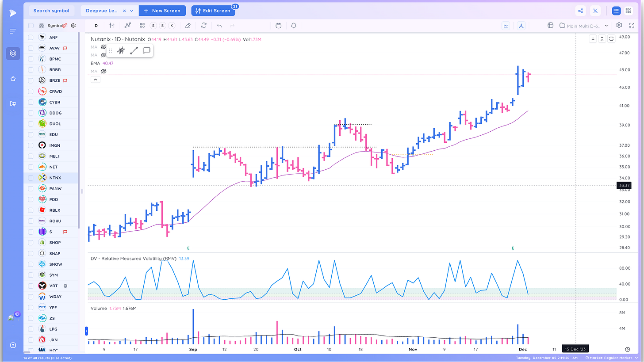Click the refresh arrows icon in toolbar
The image size is (644, 362).
pyautogui.click(x=204, y=26)
